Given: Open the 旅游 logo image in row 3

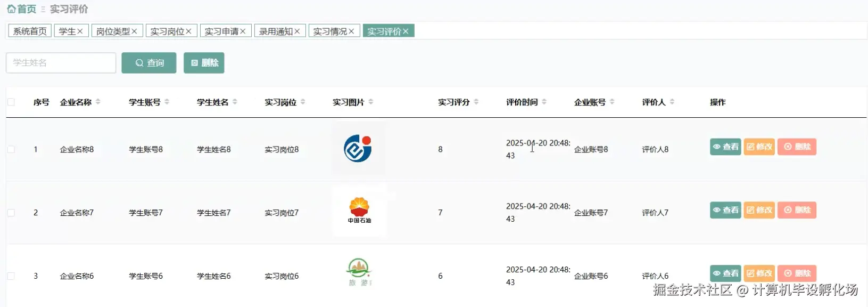Looking at the screenshot, I should point(359,274).
